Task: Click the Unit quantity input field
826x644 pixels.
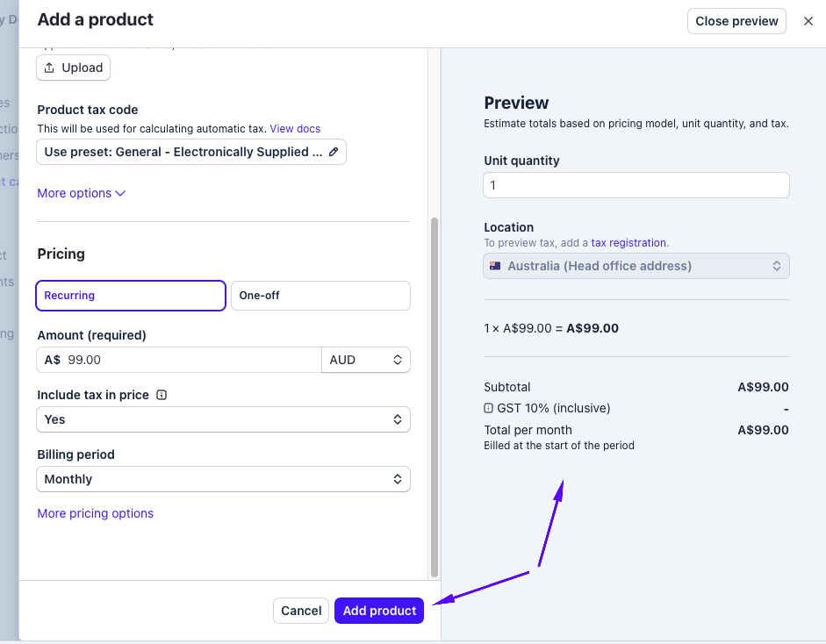Action: [x=636, y=185]
